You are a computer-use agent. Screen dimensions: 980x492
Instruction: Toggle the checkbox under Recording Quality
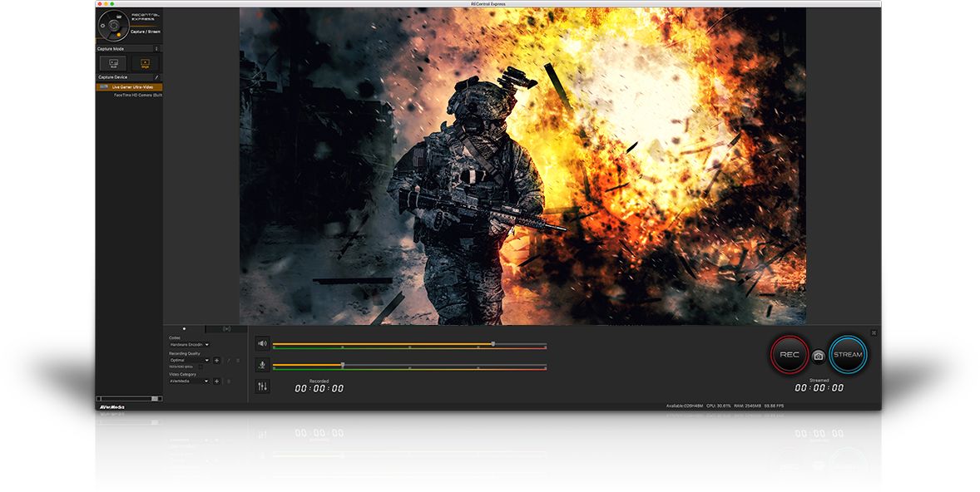[200, 367]
